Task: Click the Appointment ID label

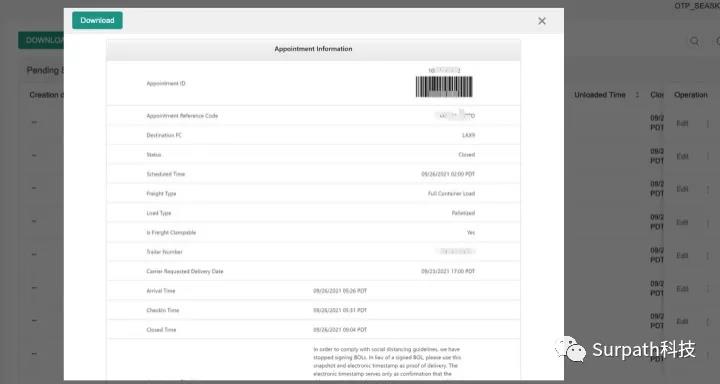Action: [x=166, y=84]
